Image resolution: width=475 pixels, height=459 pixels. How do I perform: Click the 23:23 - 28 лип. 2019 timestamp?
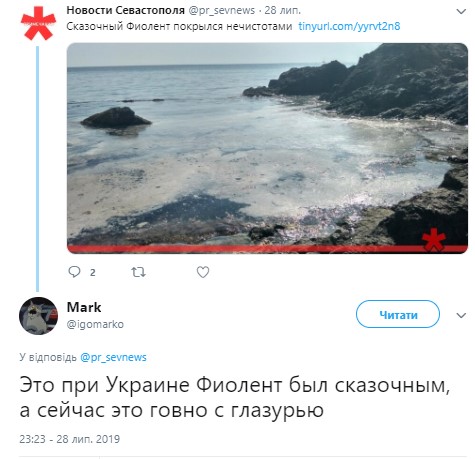pyautogui.click(x=69, y=439)
